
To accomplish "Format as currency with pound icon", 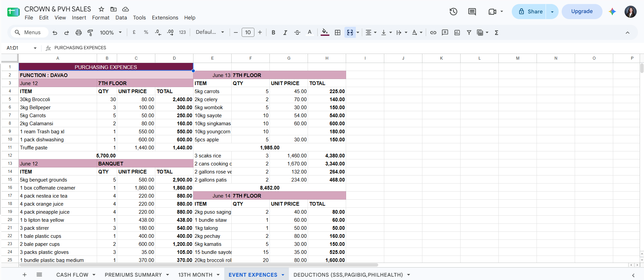I will coord(134,32).
